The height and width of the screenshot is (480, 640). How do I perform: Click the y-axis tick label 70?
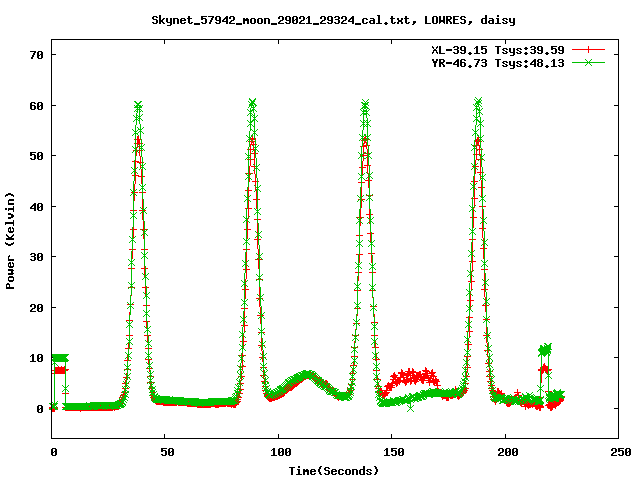(x=36, y=55)
